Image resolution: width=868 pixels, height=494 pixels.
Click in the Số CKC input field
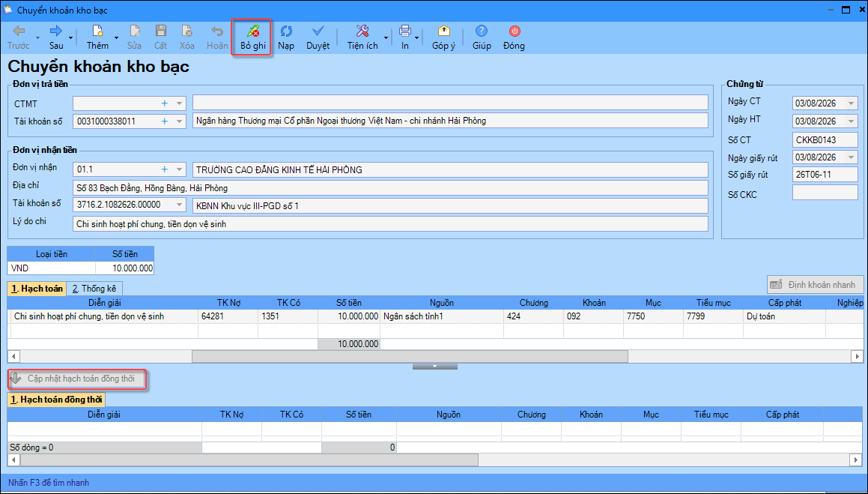pos(825,192)
